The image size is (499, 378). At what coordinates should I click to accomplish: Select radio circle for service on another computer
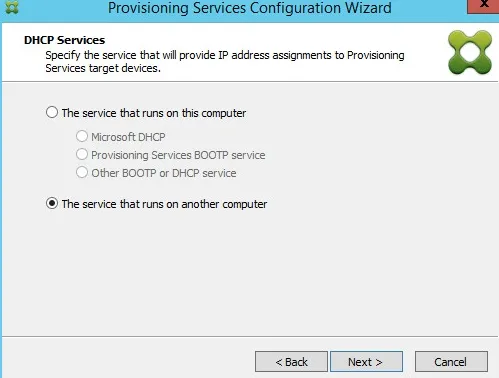(x=52, y=203)
